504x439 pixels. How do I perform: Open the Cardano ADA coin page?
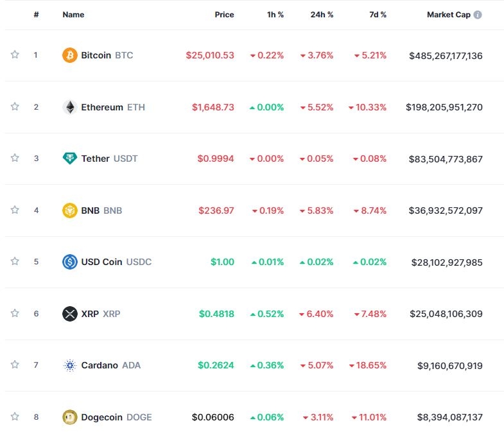coord(100,365)
